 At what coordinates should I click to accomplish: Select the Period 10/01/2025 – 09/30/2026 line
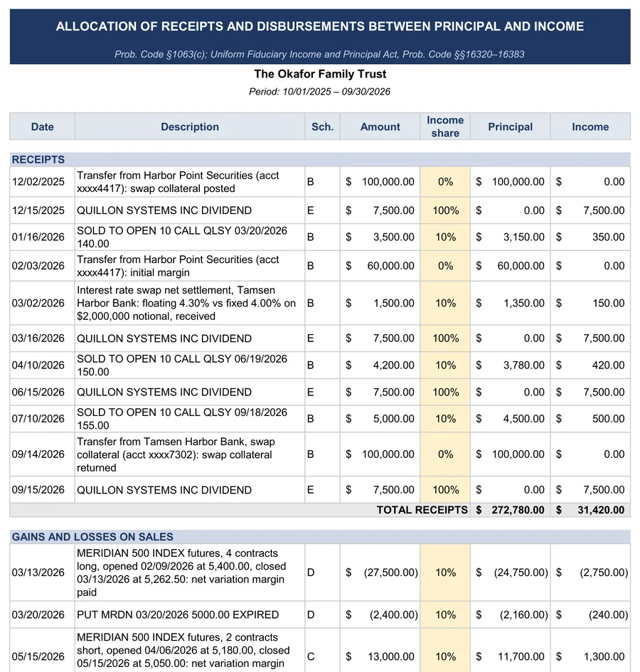coord(320,92)
